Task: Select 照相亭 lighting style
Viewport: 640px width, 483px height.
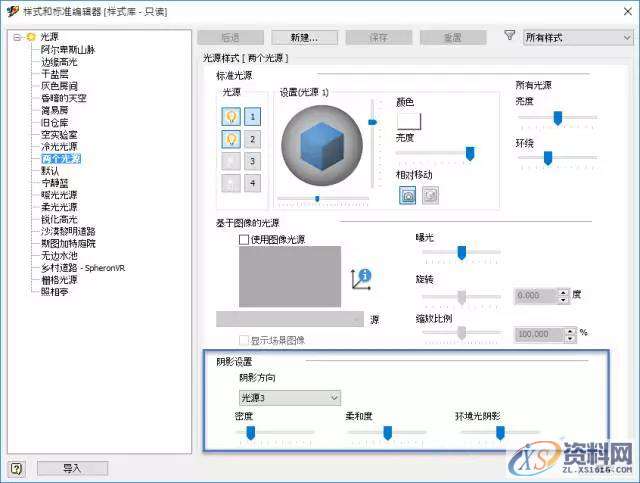Action: click(55, 292)
